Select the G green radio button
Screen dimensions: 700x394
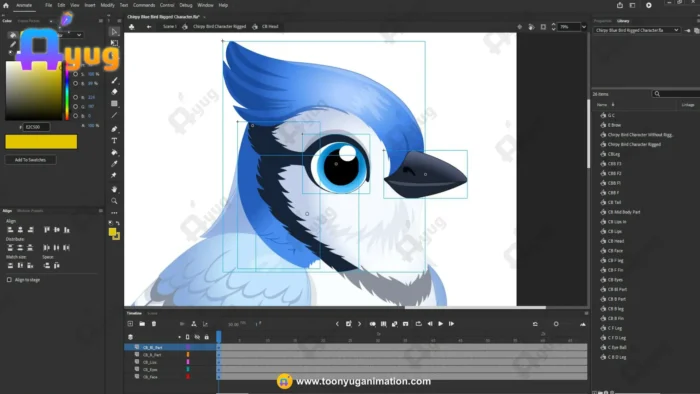coord(75,107)
